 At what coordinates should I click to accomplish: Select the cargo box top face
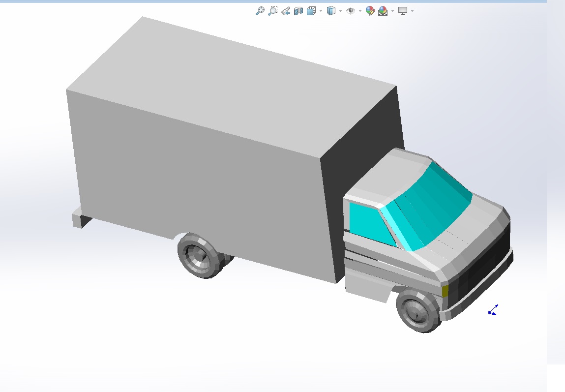click(x=231, y=87)
